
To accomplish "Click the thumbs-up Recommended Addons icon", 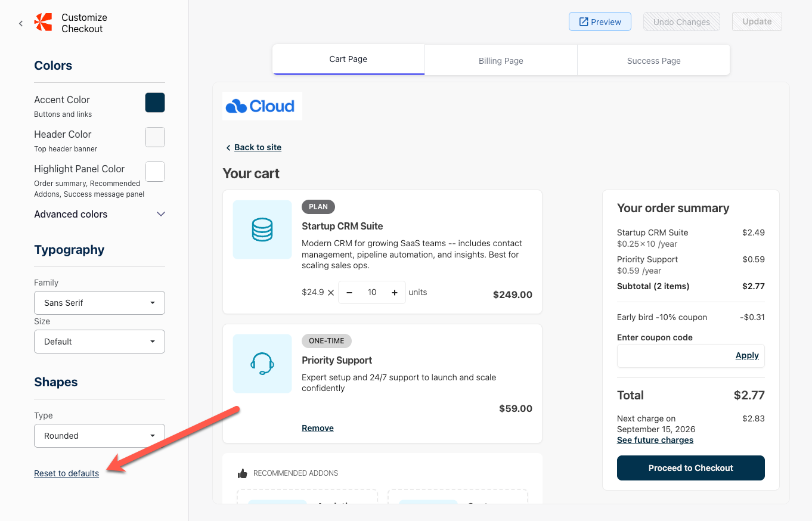I will click(x=242, y=473).
